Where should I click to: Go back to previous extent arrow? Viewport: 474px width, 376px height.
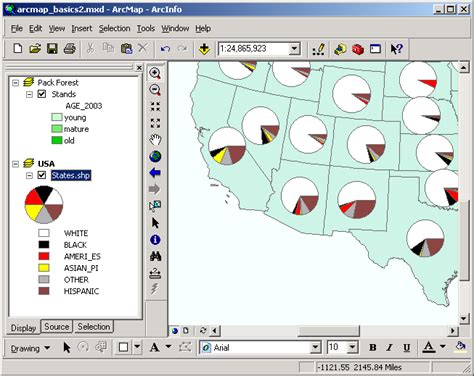point(155,173)
